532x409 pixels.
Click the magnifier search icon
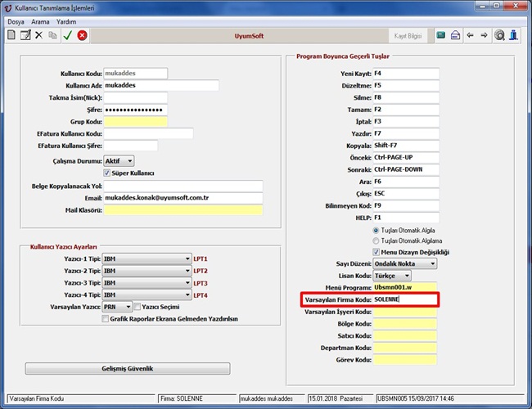pyautogui.click(x=499, y=35)
